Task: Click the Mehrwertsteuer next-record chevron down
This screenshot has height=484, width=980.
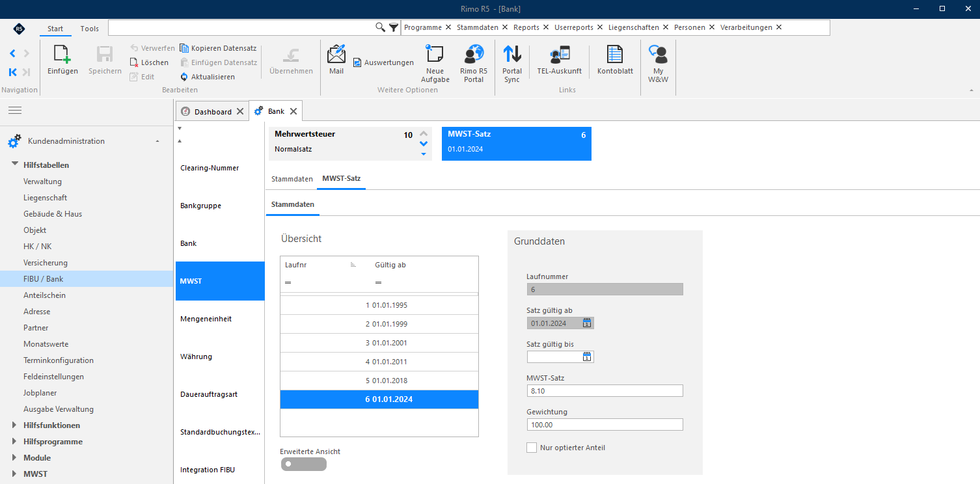Action: click(424, 143)
